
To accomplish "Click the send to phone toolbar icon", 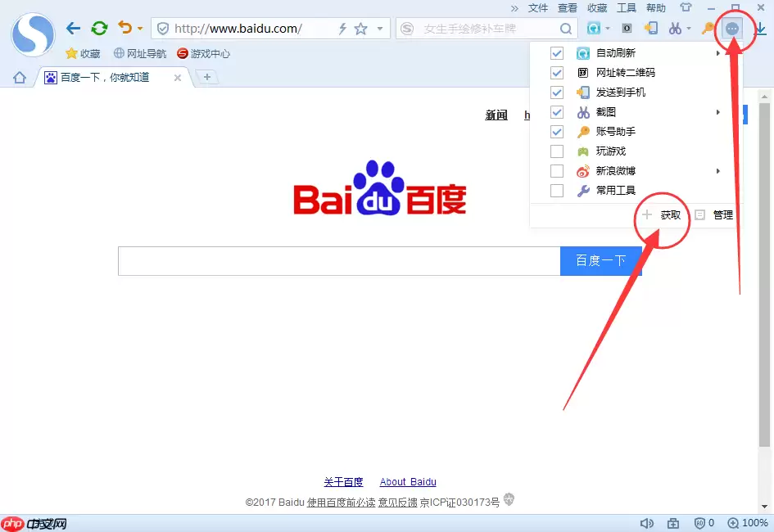I will click(x=651, y=29).
